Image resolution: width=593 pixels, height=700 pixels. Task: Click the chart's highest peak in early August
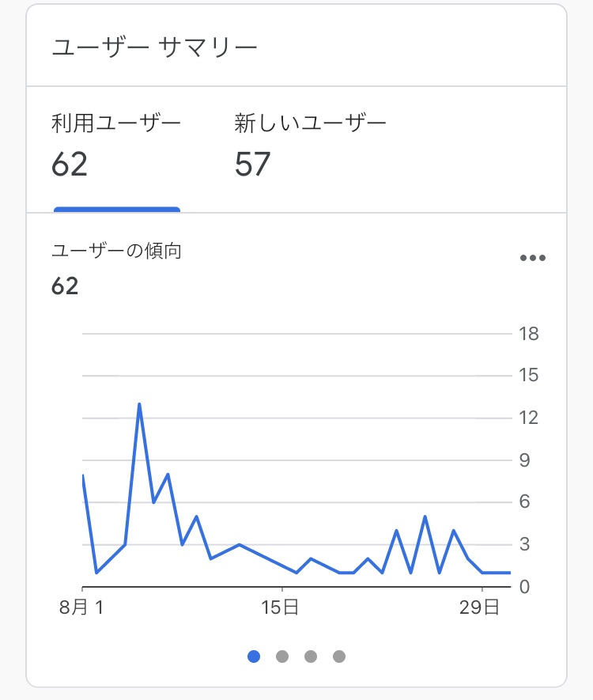tap(140, 404)
